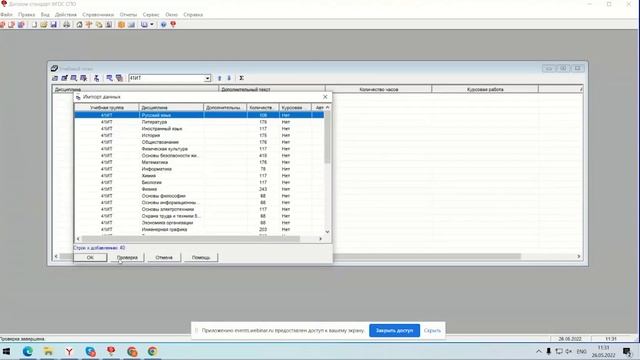Open the Отчеты menu

[128, 15]
